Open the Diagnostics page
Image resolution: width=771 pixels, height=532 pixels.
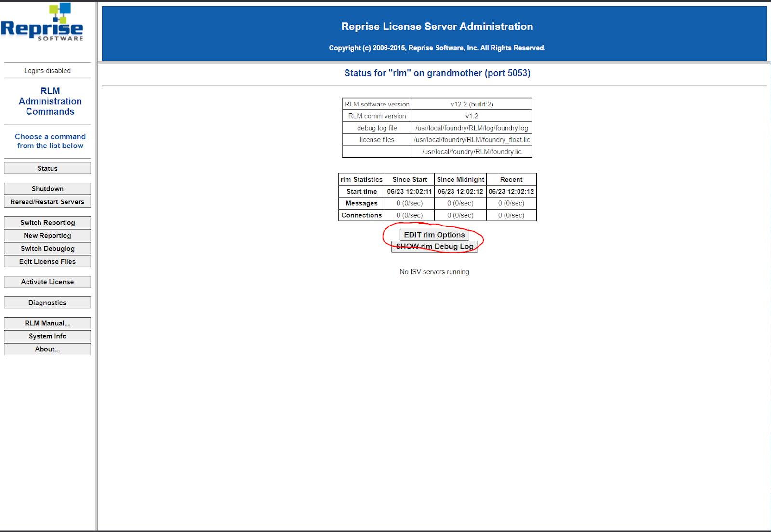pyautogui.click(x=47, y=303)
